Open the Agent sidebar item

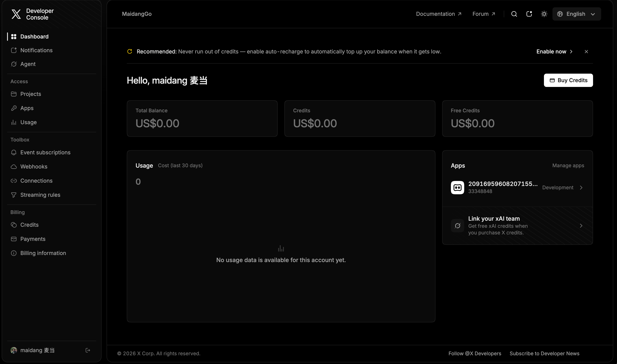coord(52,64)
